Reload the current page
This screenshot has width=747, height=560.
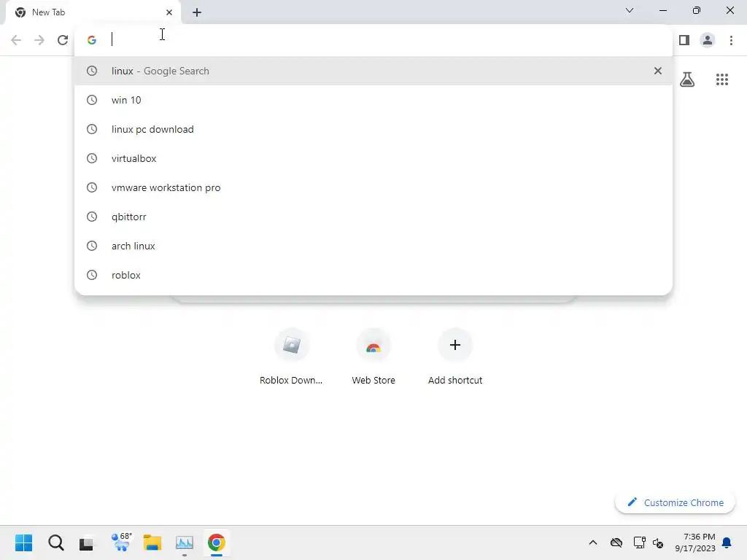[63, 40]
